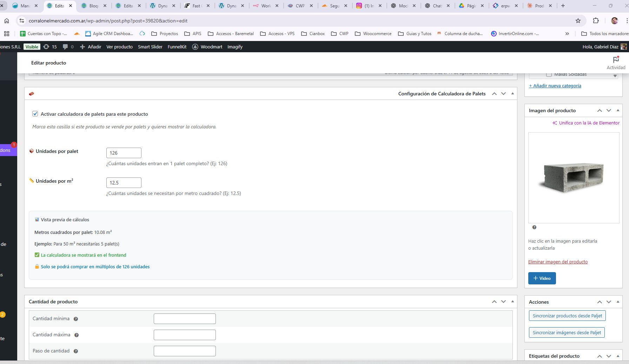This screenshot has width=629, height=364.
Task: Click the Unidades por palet input field
Action: coord(124,153)
